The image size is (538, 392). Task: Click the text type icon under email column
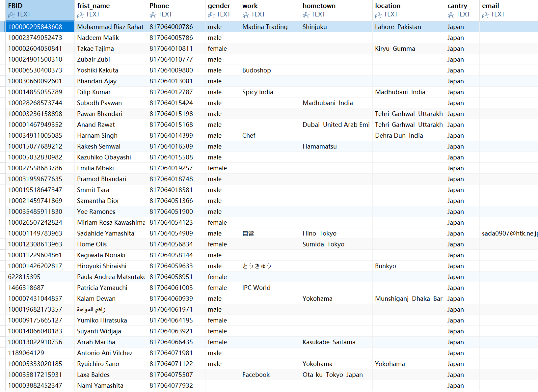tap(485, 15)
